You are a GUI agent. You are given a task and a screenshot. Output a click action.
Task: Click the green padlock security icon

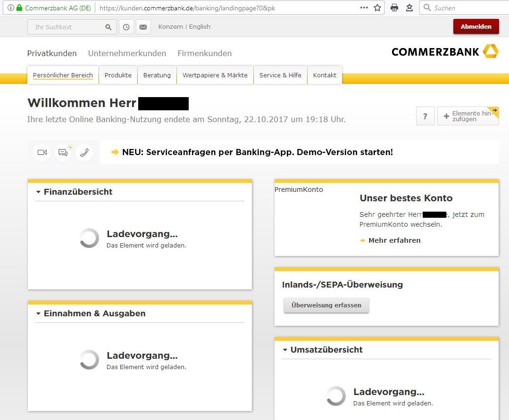pyautogui.click(x=19, y=8)
